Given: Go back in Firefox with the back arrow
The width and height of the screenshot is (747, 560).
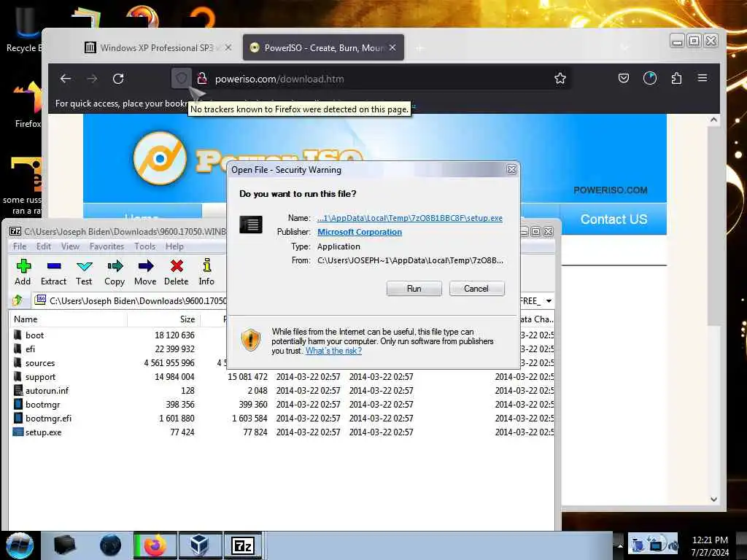Looking at the screenshot, I should click(x=66, y=79).
